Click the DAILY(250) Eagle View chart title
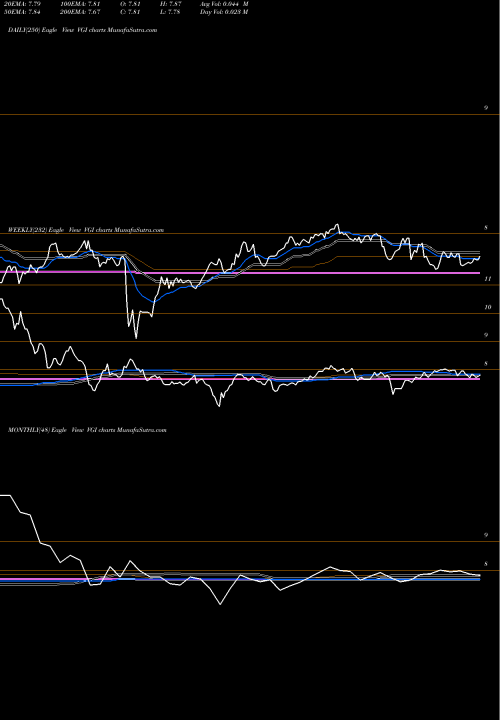 (83, 30)
